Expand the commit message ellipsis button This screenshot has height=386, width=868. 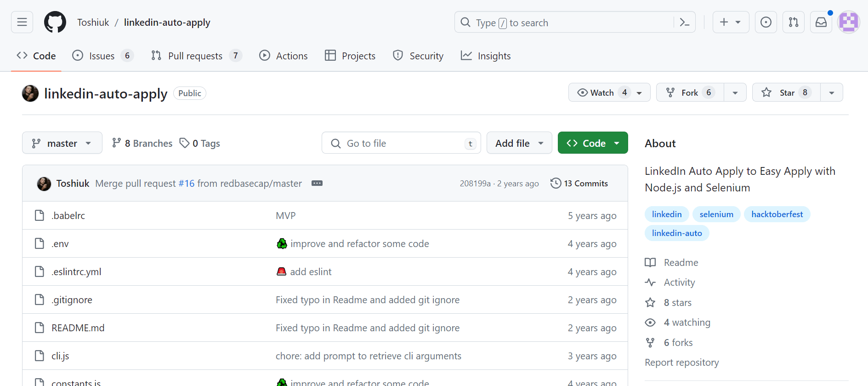pos(317,183)
